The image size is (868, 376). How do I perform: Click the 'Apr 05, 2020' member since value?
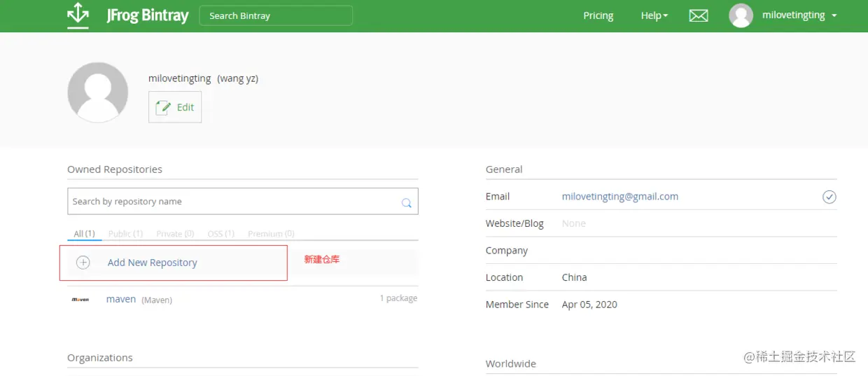(589, 305)
